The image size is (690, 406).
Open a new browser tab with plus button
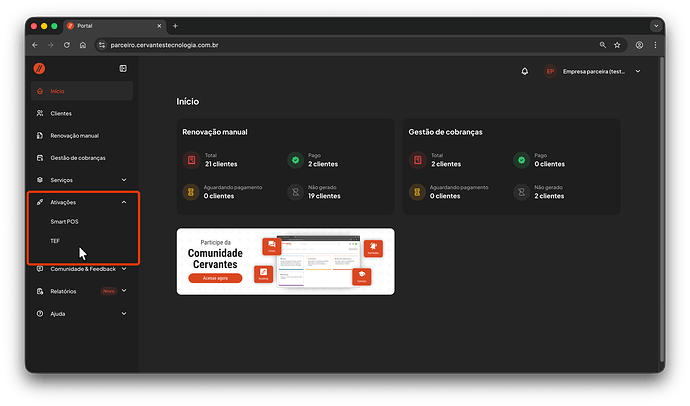[175, 25]
